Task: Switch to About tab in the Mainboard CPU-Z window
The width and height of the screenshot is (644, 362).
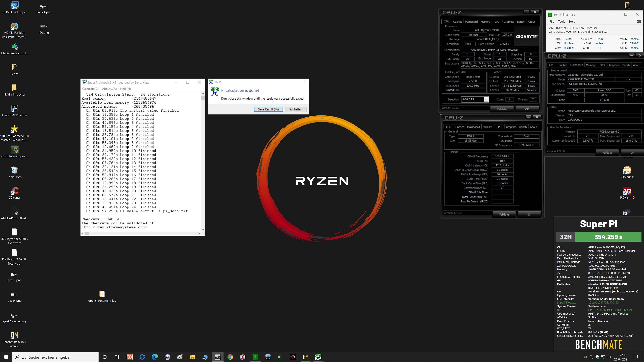Action: click(637, 65)
